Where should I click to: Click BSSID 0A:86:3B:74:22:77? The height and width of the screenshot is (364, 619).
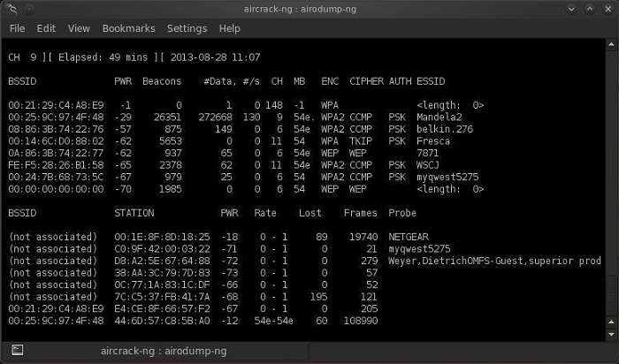[56, 153]
